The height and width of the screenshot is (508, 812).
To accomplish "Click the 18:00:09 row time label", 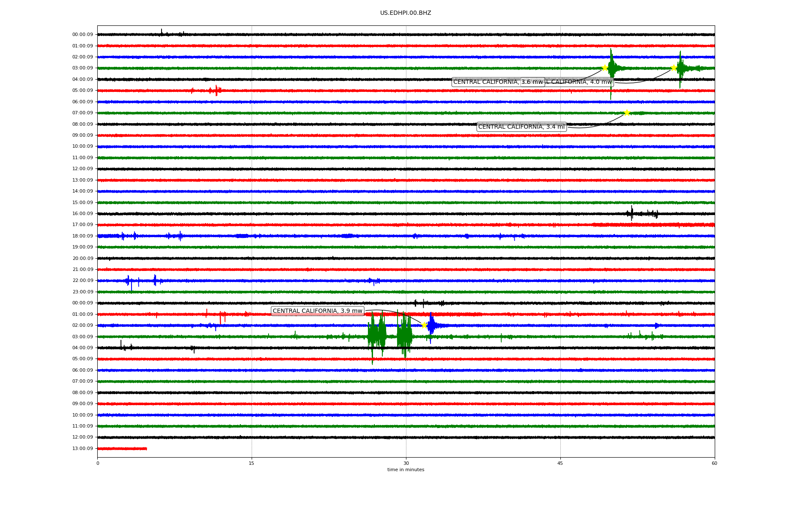I will (82, 236).
